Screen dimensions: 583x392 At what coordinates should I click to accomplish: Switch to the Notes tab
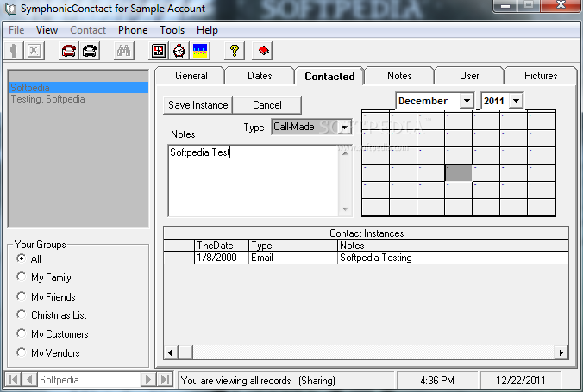(x=399, y=76)
